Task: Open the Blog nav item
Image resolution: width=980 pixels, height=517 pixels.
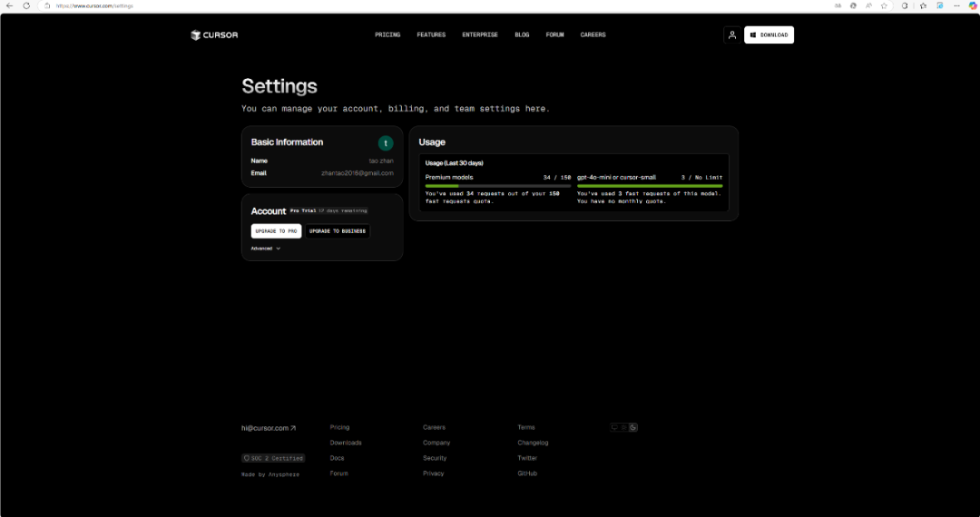Action: point(522,35)
